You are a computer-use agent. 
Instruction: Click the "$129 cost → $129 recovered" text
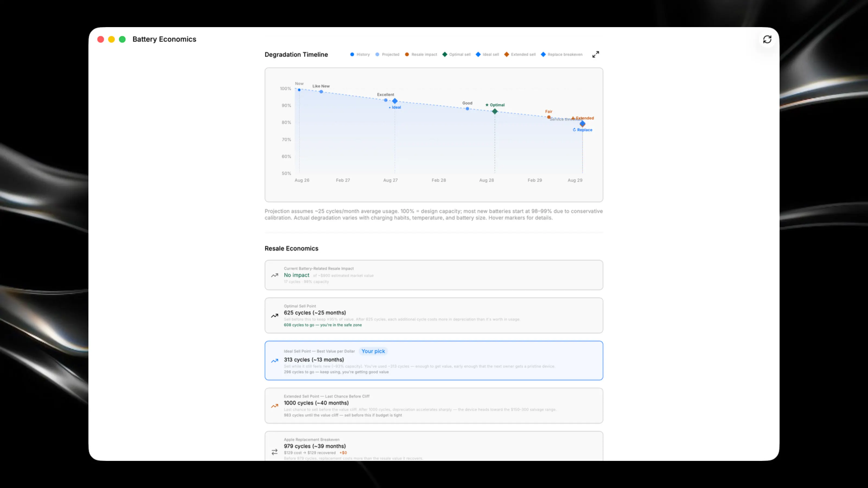pyautogui.click(x=310, y=453)
